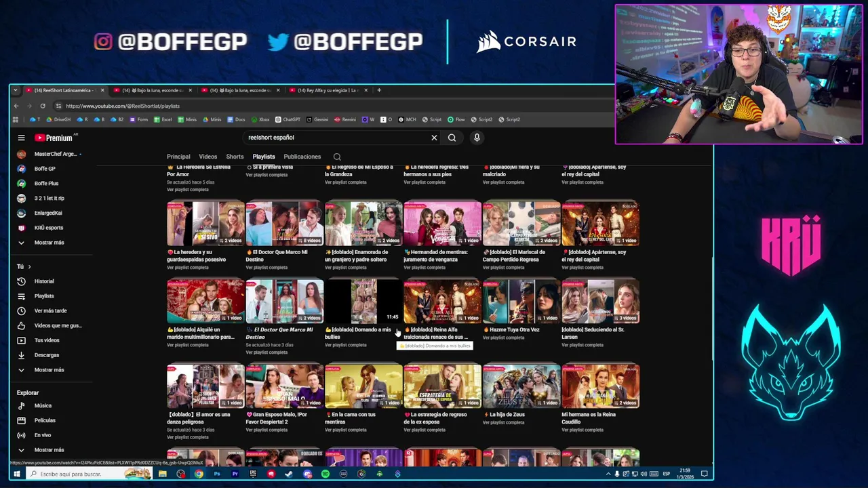
Task: Start voice search with the microphone icon
Action: pyautogui.click(x=477, y=138)
